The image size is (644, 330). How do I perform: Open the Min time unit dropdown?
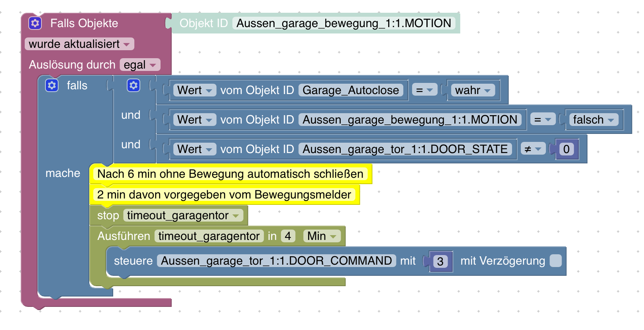(x=322, y=236)
